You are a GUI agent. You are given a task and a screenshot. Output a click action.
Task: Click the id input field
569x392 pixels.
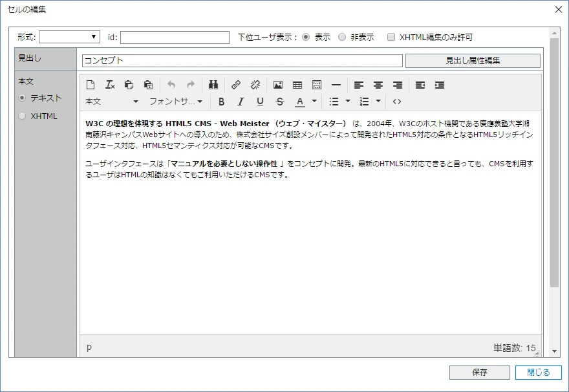pos(175,38)
